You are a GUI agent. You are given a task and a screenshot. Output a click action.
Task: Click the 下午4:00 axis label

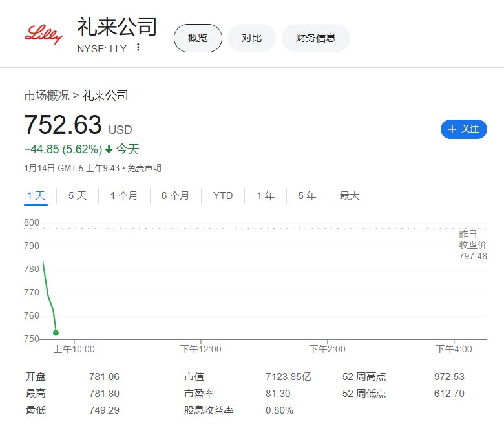click(454, 349)
